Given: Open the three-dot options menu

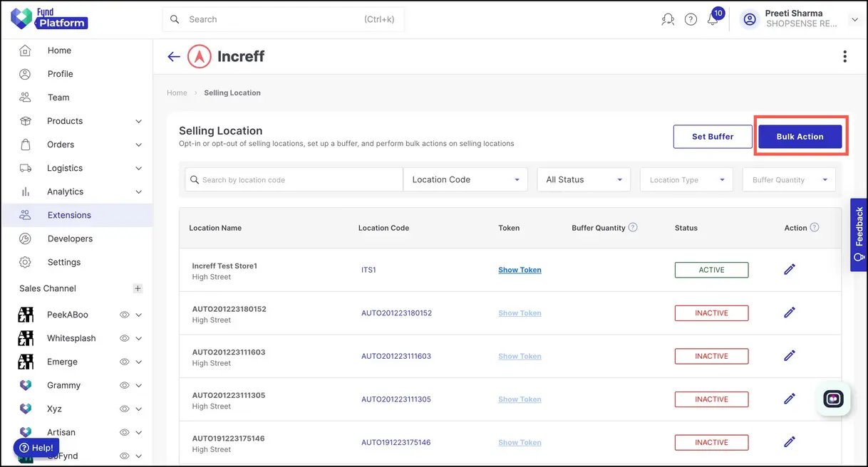Looking at the screenshot, I should [x=844, y=56].
